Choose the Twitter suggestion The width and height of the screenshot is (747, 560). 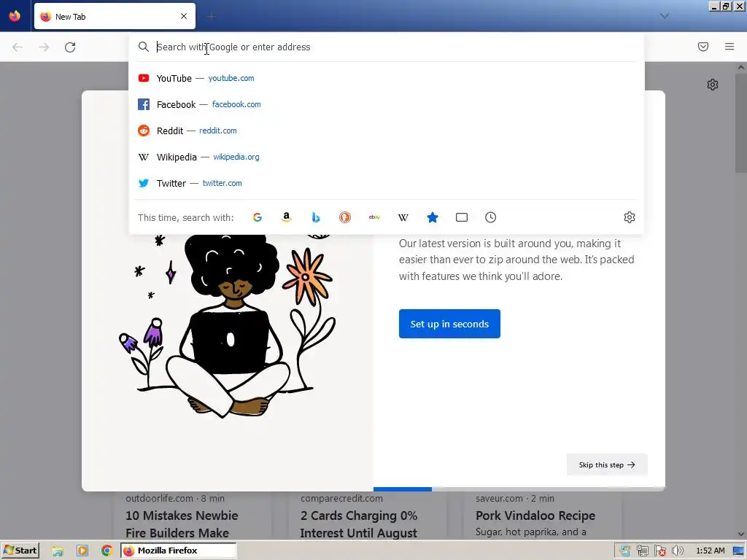387,183
